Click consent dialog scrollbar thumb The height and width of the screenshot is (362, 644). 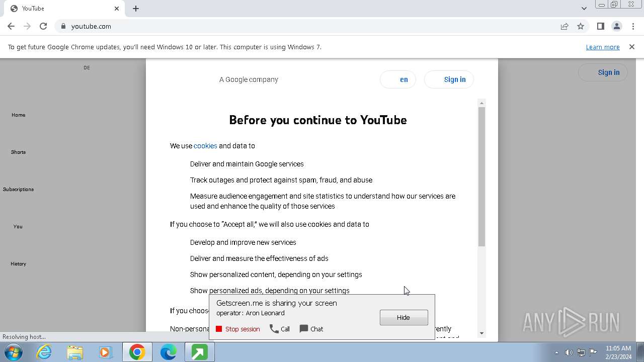click(x=481, y=176)
